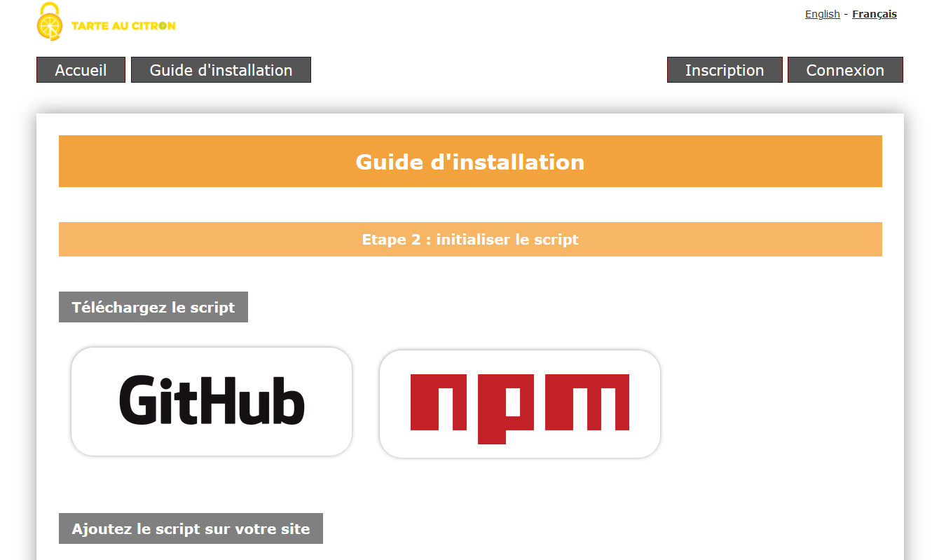Screen dimensions: 932x560
Task: Select the Français language link
Action: (875, 14)
